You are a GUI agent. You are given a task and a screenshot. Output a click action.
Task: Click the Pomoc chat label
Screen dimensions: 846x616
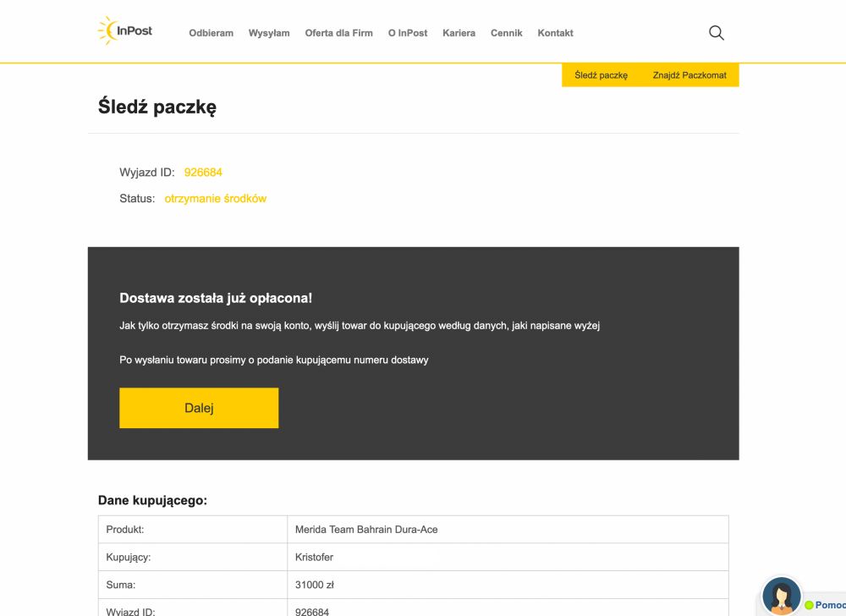click(829, 605)
